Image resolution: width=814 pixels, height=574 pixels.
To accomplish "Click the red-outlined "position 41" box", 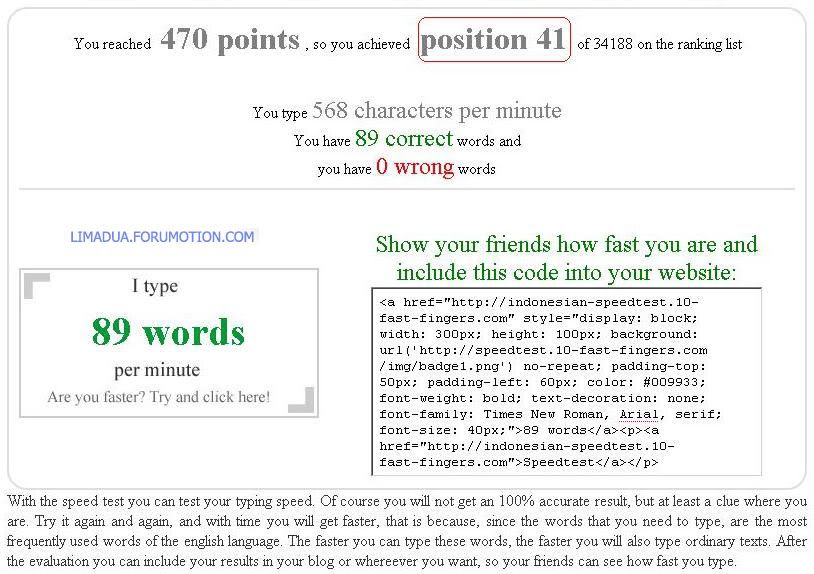I will [494, 40].
